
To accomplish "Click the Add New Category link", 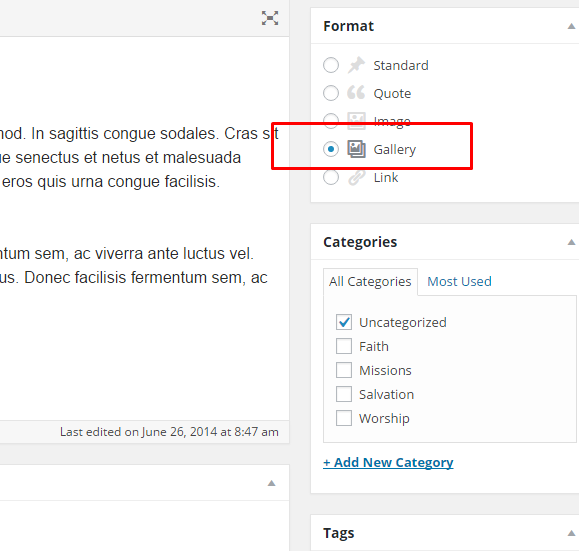I will click(388, 462).
